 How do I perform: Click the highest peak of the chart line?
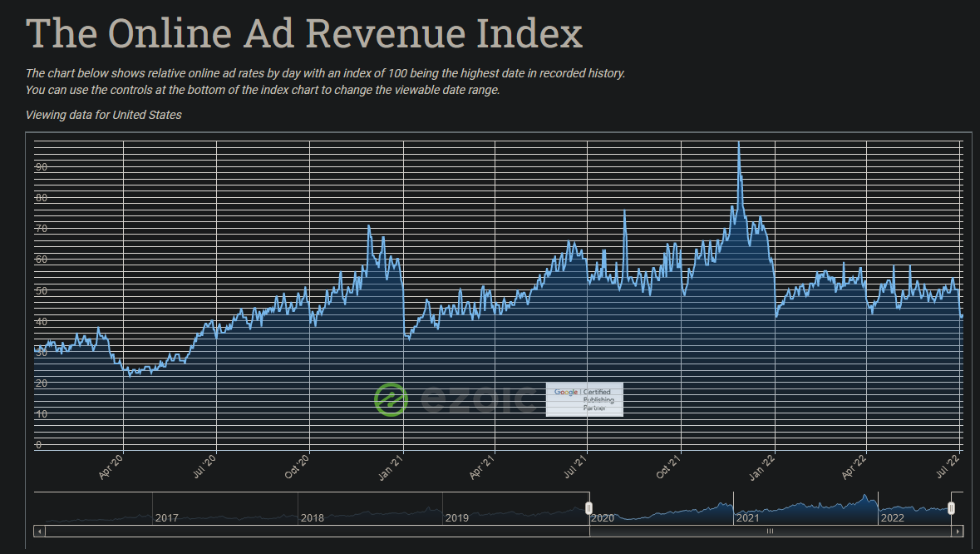point(738,143)
